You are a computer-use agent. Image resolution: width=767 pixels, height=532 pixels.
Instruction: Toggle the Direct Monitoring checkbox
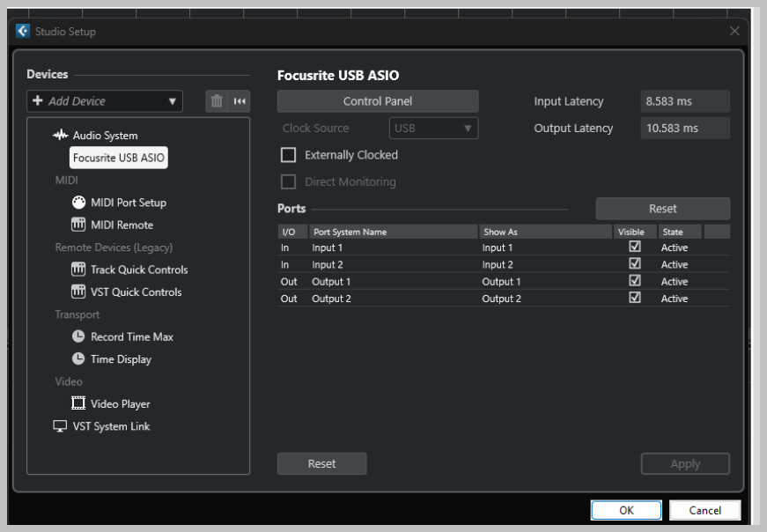coord(288,181)
